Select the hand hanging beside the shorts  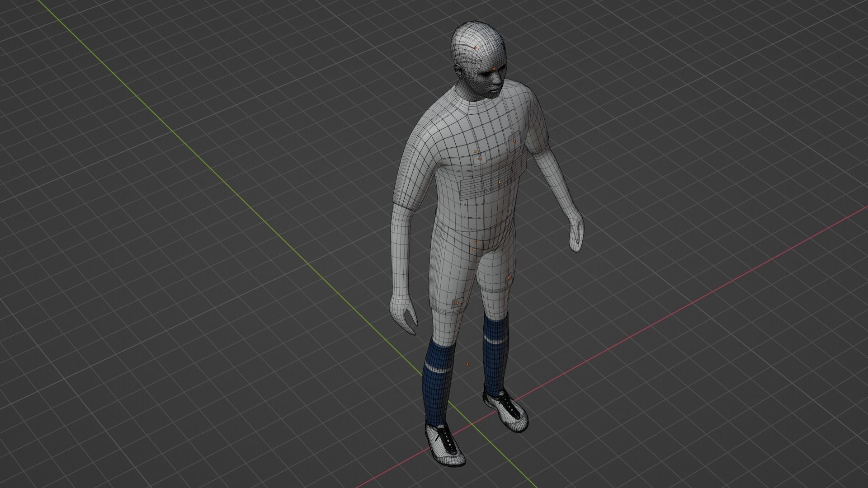[x=403, y=315]
